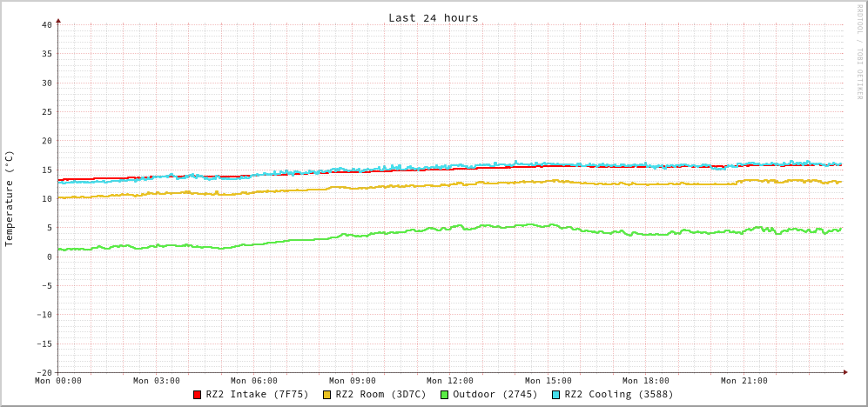
Task: Click the cyan RZ2 Cooling legend swatch
Action: pos(556,395)
